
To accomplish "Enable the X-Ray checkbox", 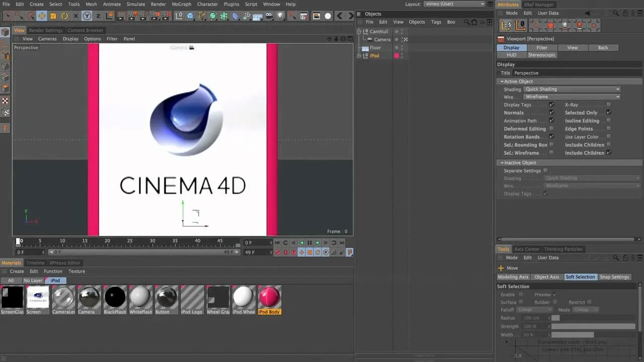I will click(608, 105).
